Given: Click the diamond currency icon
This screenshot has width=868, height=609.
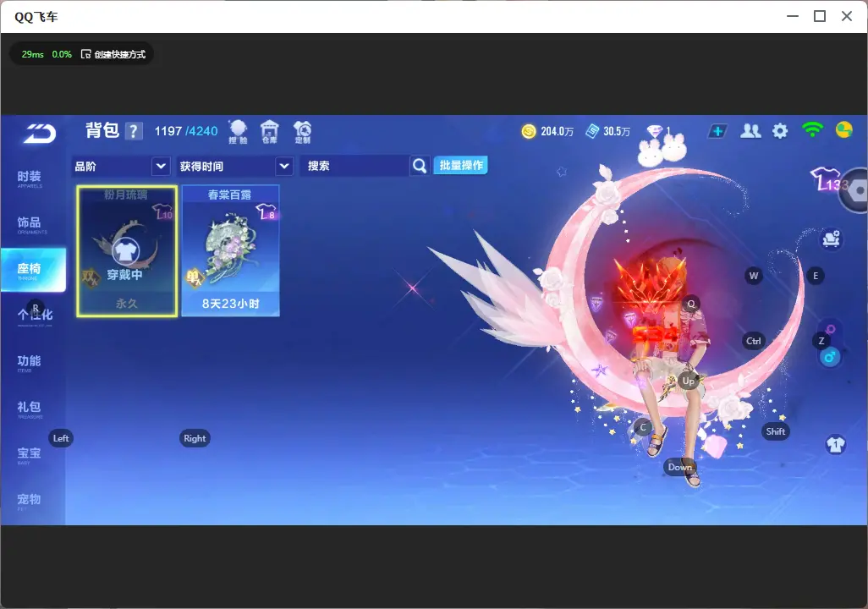Looking at the screenshot, I should [655, 131].
